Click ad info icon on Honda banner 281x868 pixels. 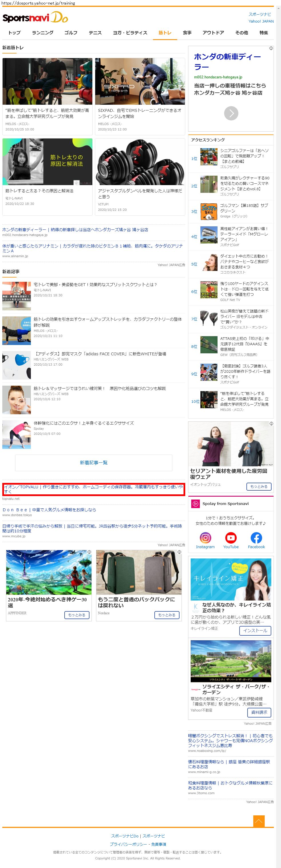tap(271, 49)
